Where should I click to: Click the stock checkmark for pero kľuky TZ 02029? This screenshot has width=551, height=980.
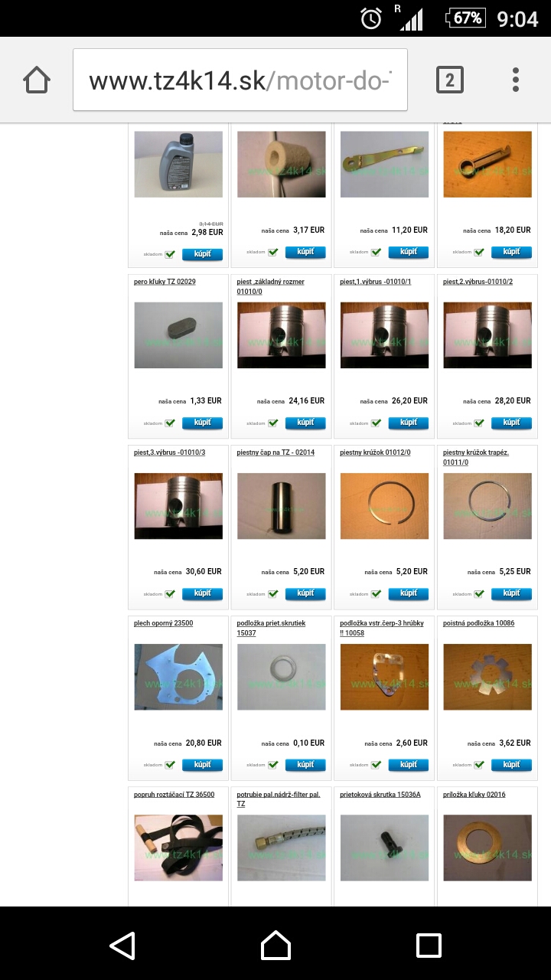tap(170, 423)
